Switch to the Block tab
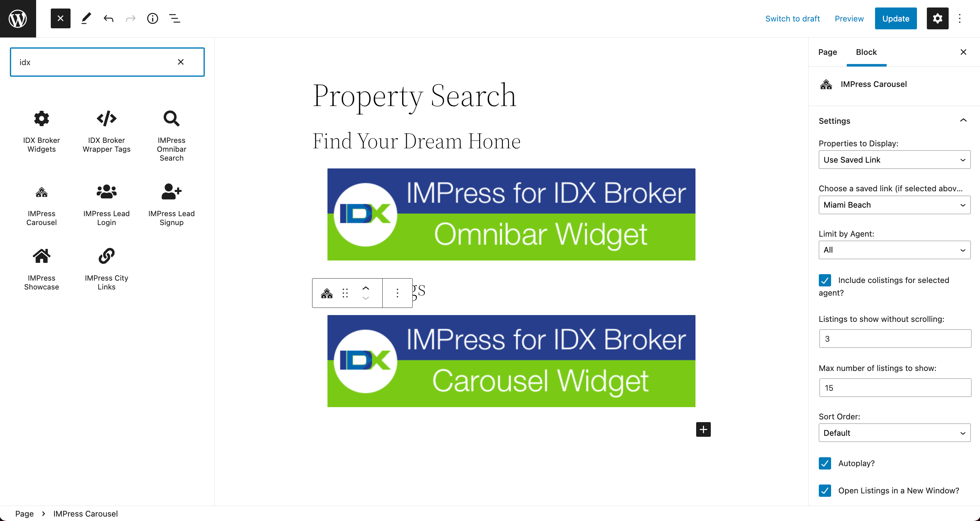This screenshot has height=521, width=980. point(867,52)
